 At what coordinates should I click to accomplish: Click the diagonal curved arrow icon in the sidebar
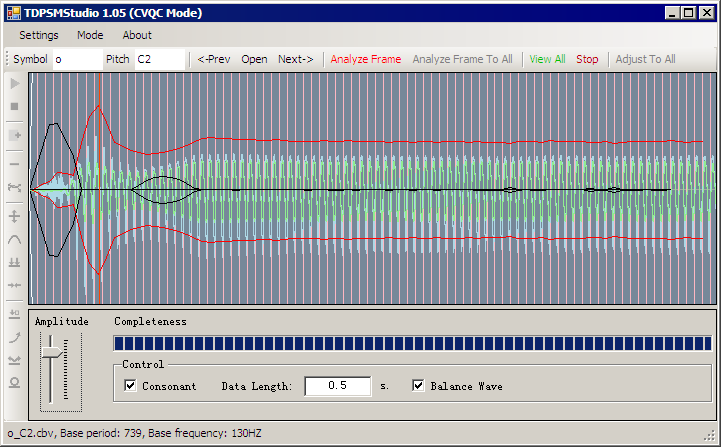[15, 337]
